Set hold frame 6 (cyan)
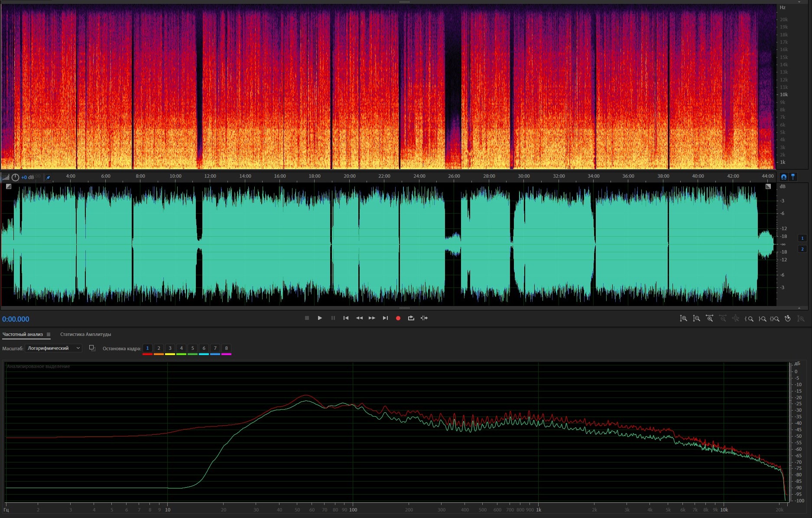Screen dimensions: 812x518 click(204, 349)
